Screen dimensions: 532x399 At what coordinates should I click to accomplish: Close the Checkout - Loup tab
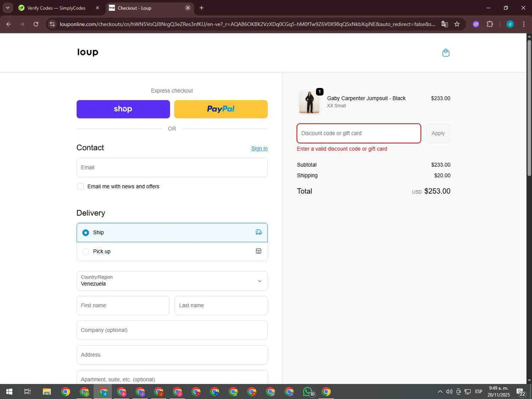[x=188, y=8]
